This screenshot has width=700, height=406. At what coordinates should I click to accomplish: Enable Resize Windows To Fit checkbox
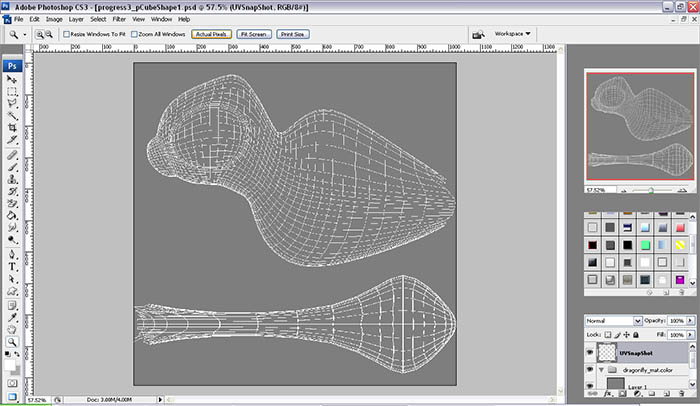[67, 34]
